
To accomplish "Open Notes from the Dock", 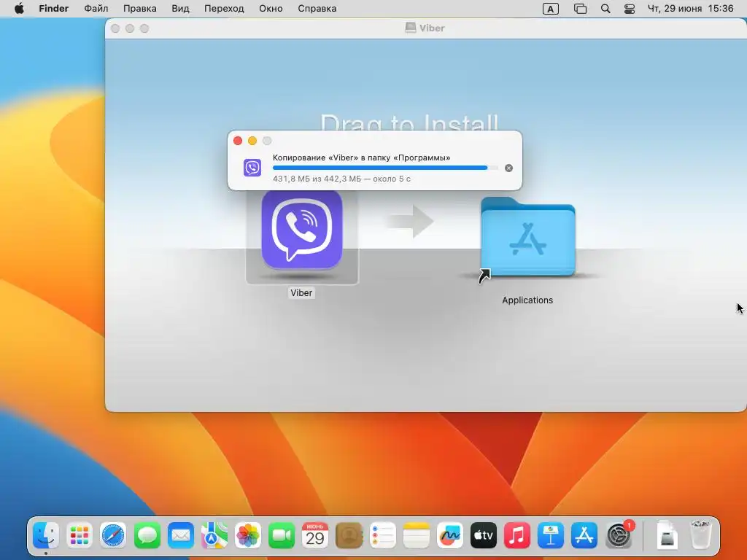I will 417,536.
